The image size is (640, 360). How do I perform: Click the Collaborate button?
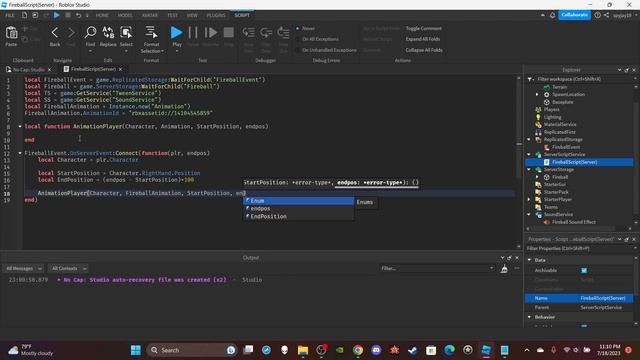click(574, 15)
